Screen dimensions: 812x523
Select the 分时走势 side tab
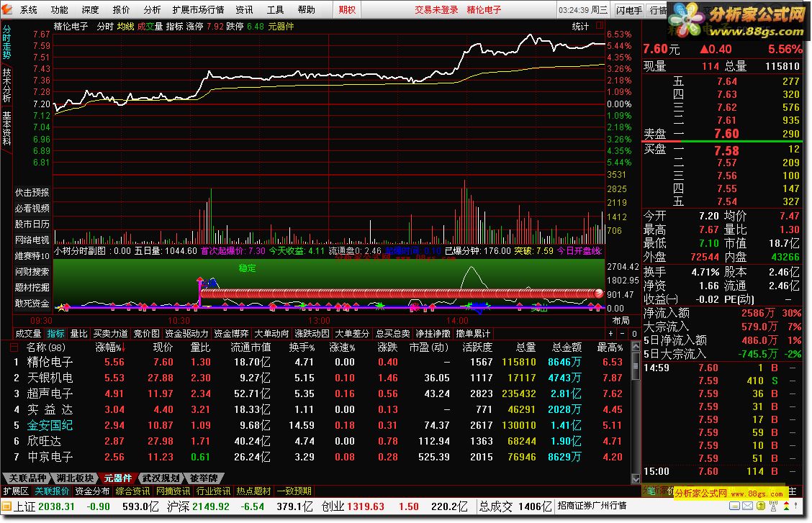click(x=6, y=42)
